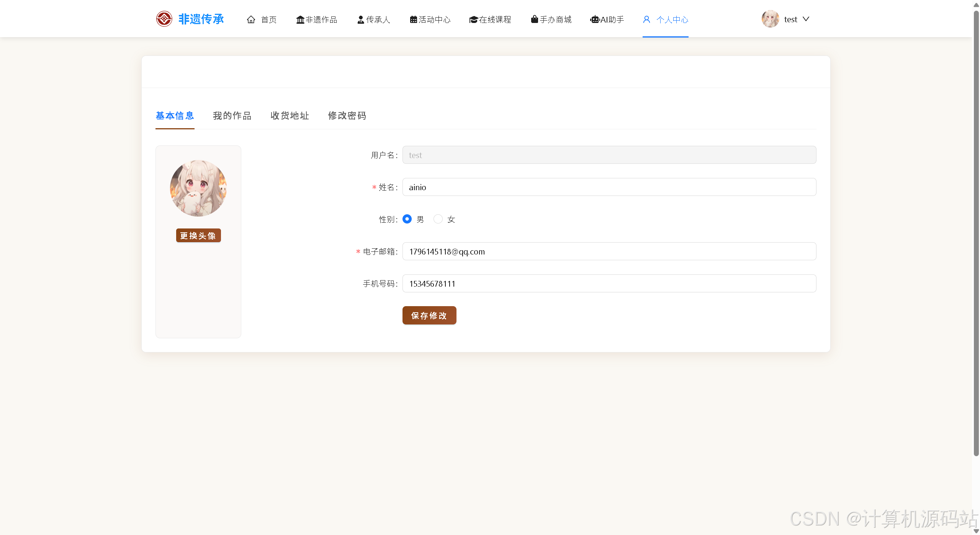This screenshot has width=980, height=535.
Task: Click the graduation cap icon for 在线课程
Action: tap(473, 20)
